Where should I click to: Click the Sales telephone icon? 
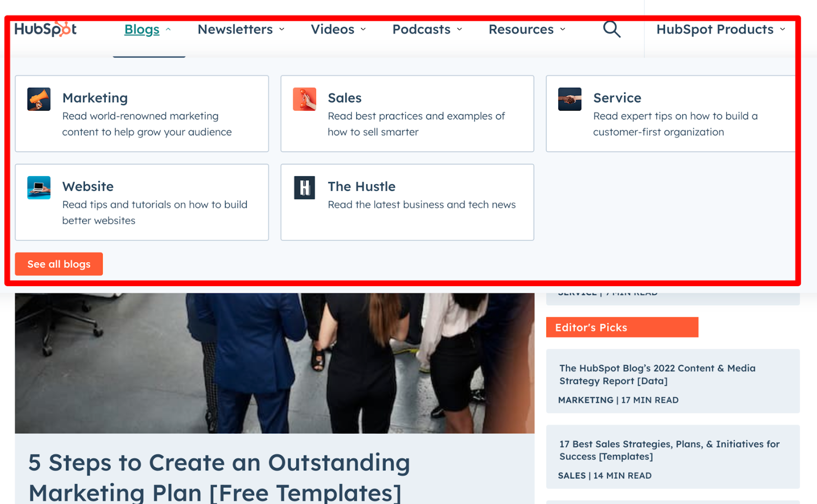tap(304, 99)
